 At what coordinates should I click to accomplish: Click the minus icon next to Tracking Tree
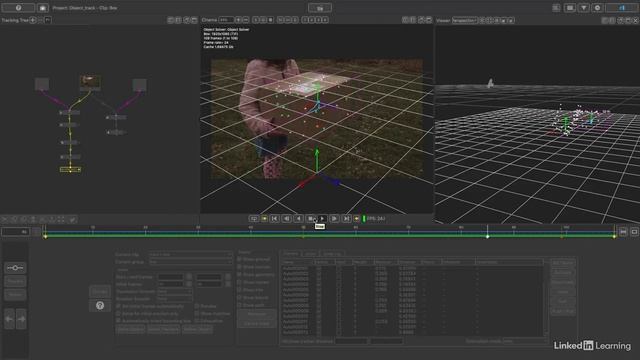[x=40, y=20]
